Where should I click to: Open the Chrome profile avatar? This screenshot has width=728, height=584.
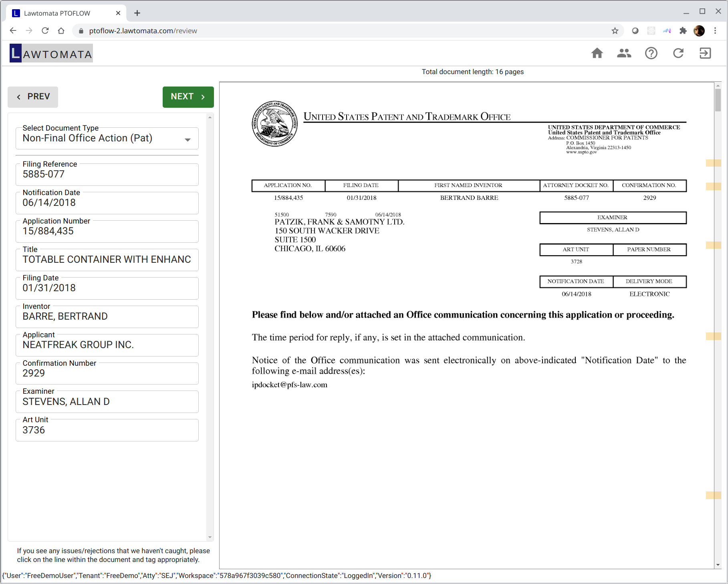point(699,31)
